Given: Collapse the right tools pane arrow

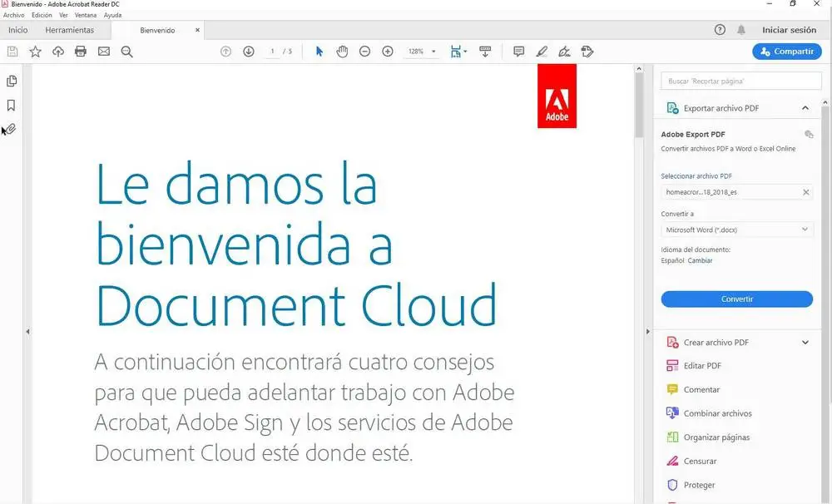Looking at the screenshot, I should [647, 332].
